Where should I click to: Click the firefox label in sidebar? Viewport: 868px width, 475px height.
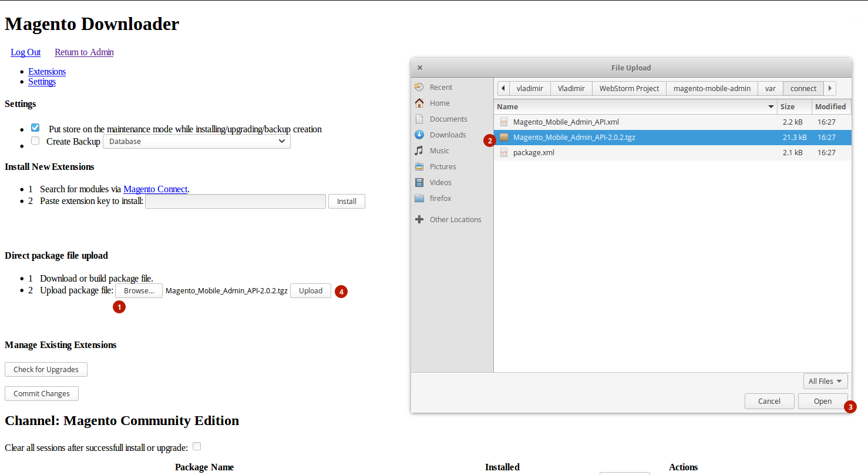click(x=440, y=198)
